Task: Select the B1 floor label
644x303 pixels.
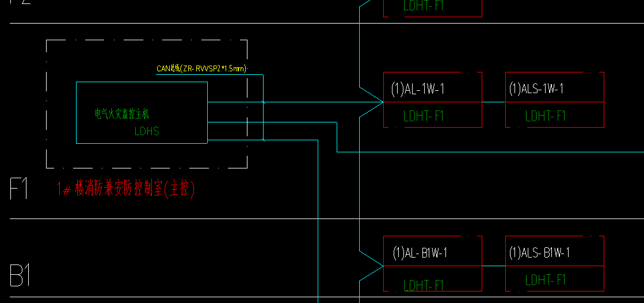Action: click(20, 276)
